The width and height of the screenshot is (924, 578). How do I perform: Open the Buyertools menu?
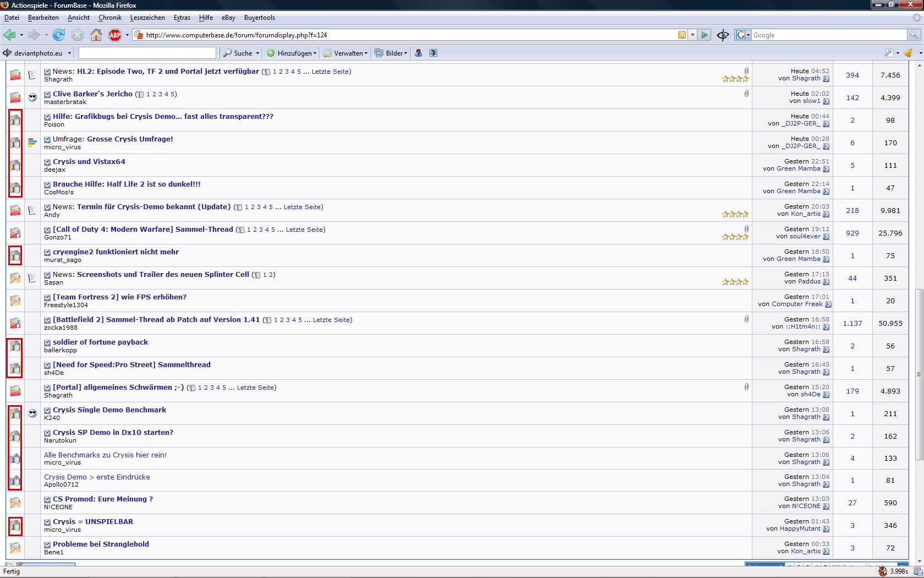pyautogui.click(x=260, y=18)
